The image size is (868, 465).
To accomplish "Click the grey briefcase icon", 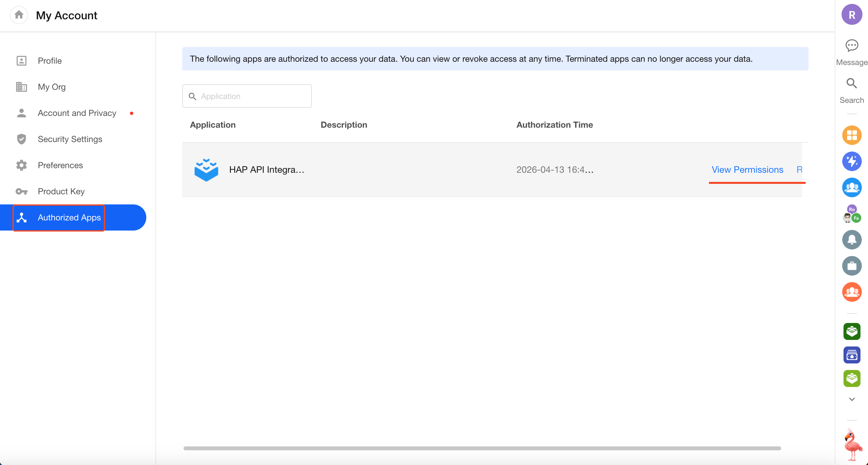I will coord(851,265).
